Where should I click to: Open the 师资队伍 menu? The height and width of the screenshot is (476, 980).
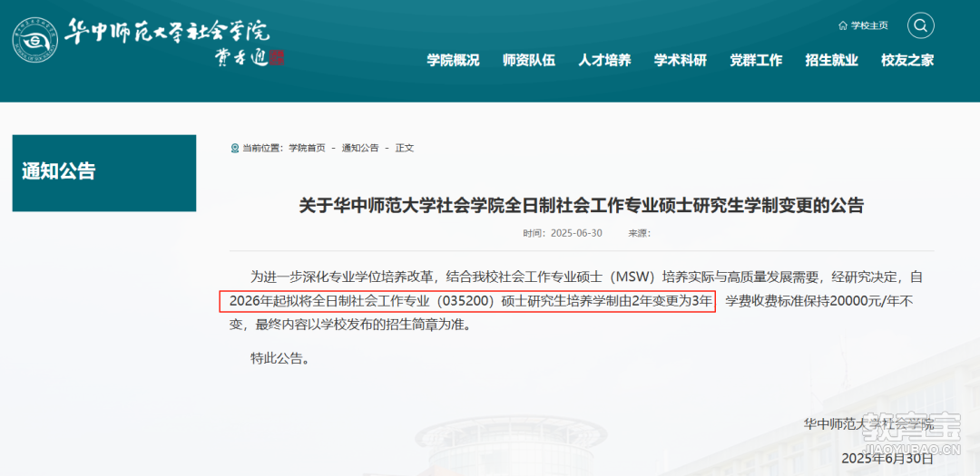[529, 61]
